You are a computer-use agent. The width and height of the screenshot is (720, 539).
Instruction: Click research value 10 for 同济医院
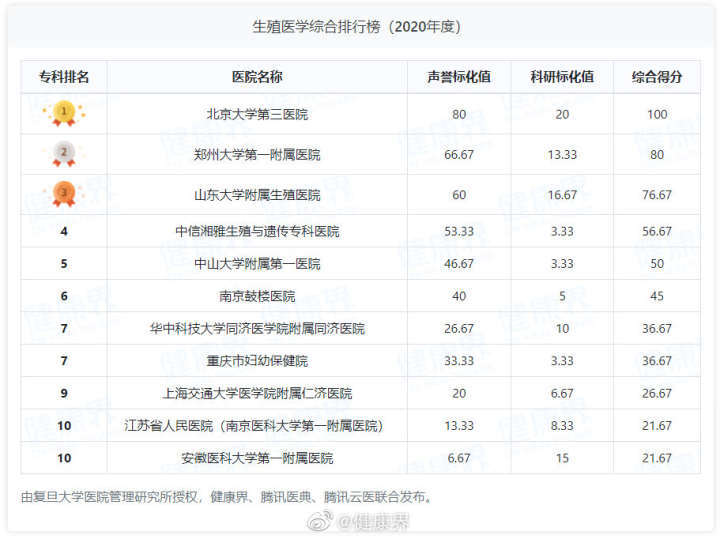[562, 329]
